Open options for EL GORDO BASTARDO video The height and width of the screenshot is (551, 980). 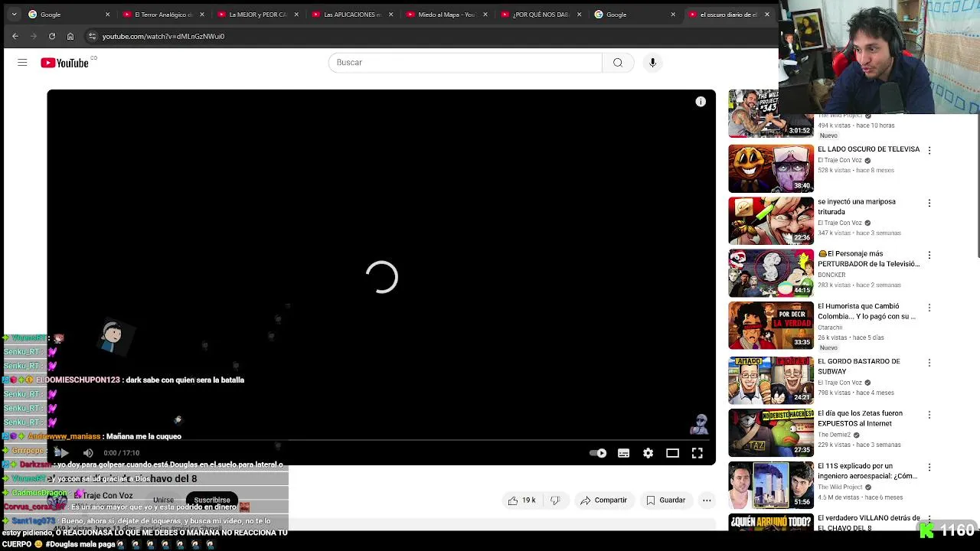(929, 362)
